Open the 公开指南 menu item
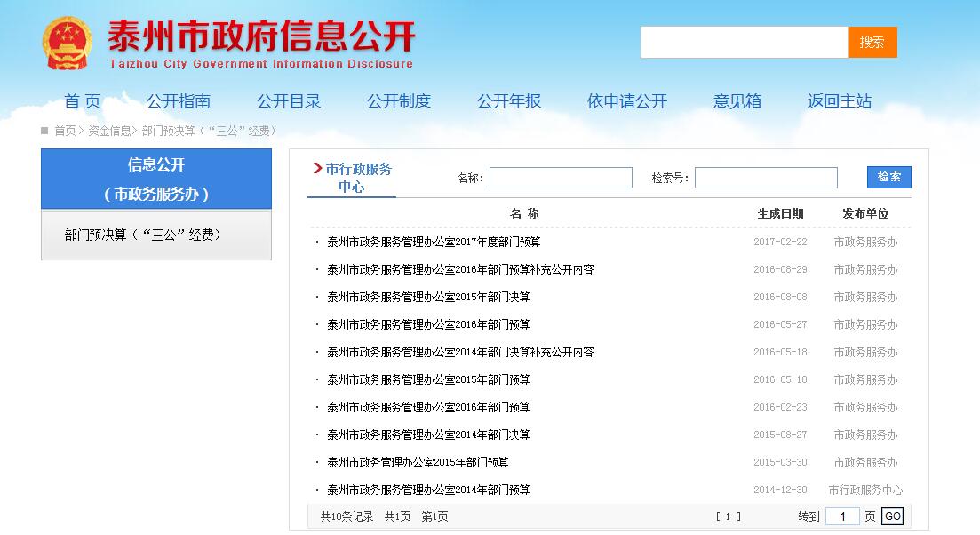Screen dimensions: 980x535 tap(179, 101)
